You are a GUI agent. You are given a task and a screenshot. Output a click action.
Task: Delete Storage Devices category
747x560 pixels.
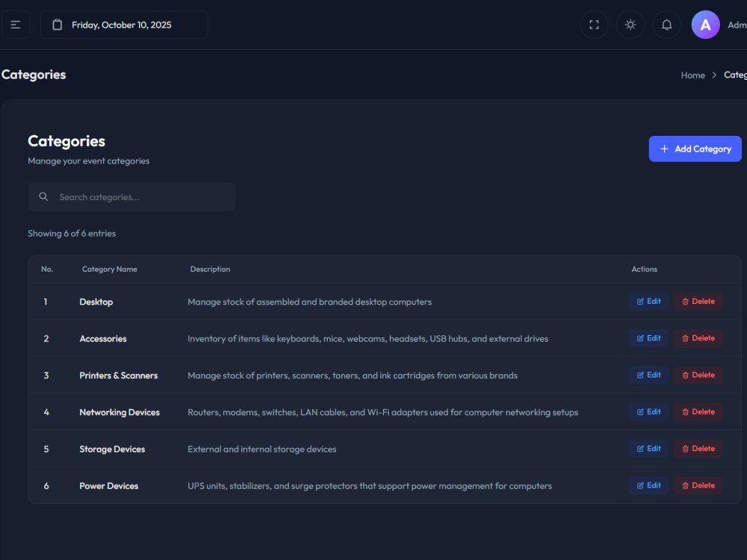[x=698, y=449]
